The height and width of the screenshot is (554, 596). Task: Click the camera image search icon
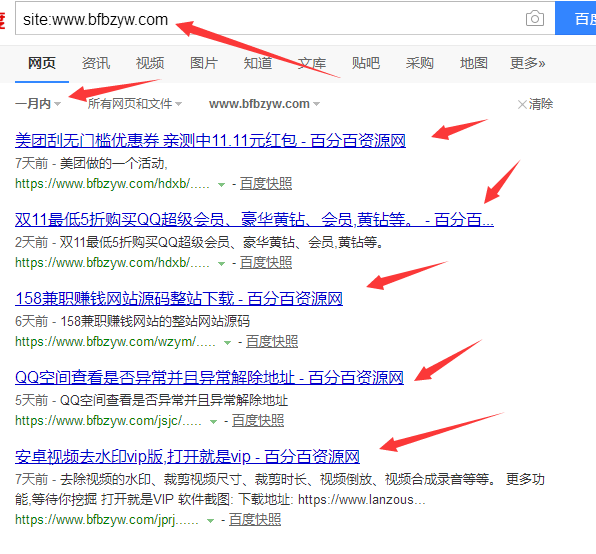tap(535, 19)
